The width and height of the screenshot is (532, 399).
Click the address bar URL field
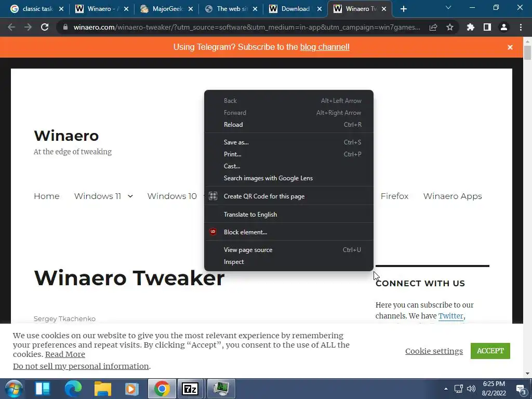(247, 27)
